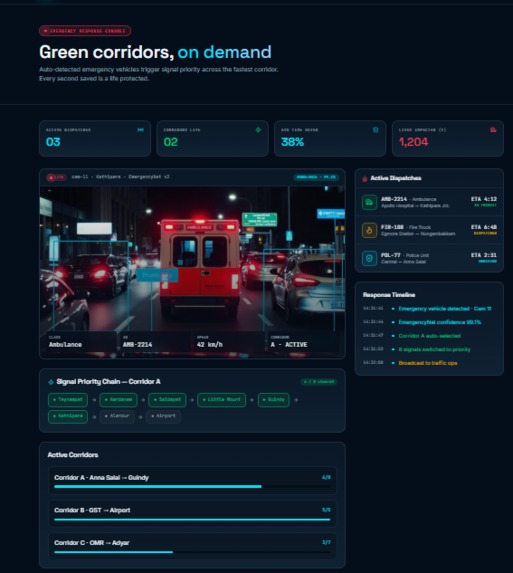The height and width of the screenshot is (573, 513).
Task: Open the 'Corridor A - Anna Salai → Guindy' row
Action: (192, 481)
